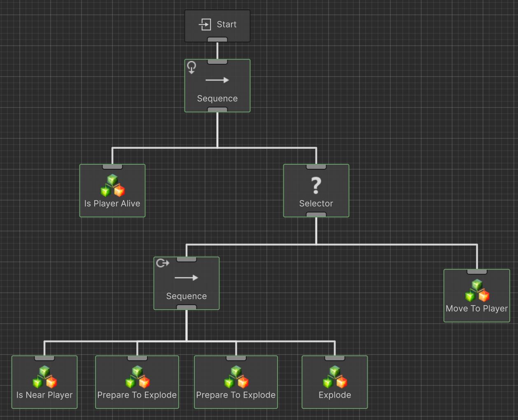518x420 pixels.
Task: Click the input port atop Move To Player
Action: click(477, 272)
